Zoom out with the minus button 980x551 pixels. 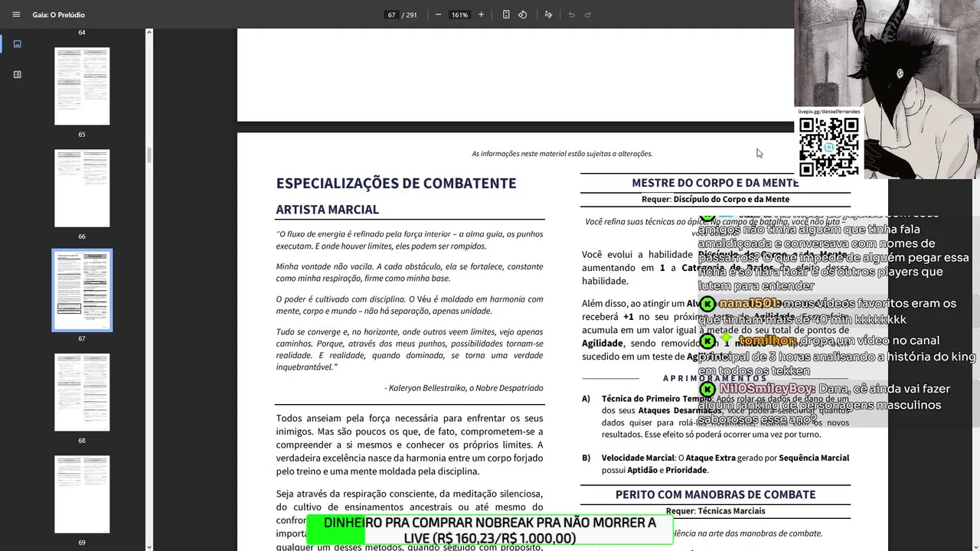coord(438,15)
